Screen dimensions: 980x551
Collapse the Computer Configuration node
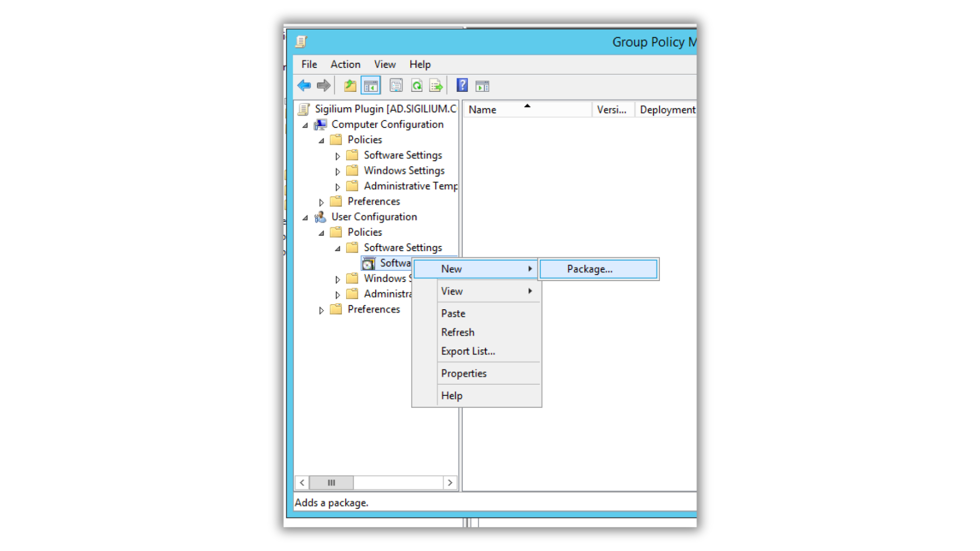tap(305, 125)
